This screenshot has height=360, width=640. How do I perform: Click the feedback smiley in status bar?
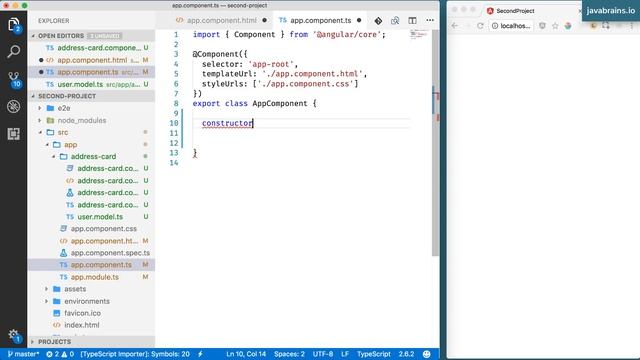(427, 354)
